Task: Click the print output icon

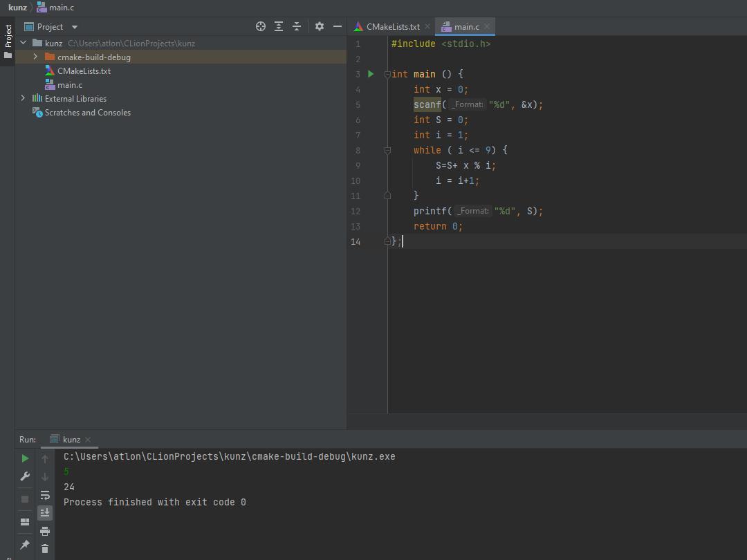Action: pyautogui.click(x=45, y=531)
